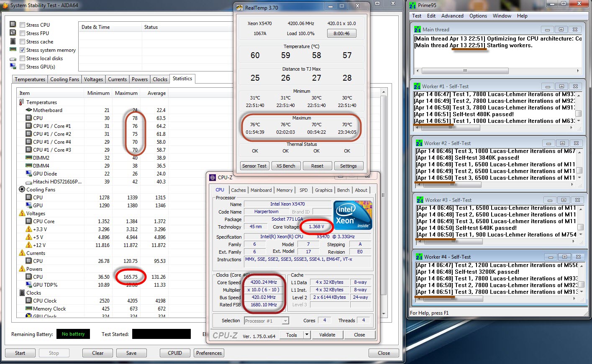The width and height of the screenshot is (592, 364).
Task: Click the Maximum column header in AIDA64
Action: [126, 93]
